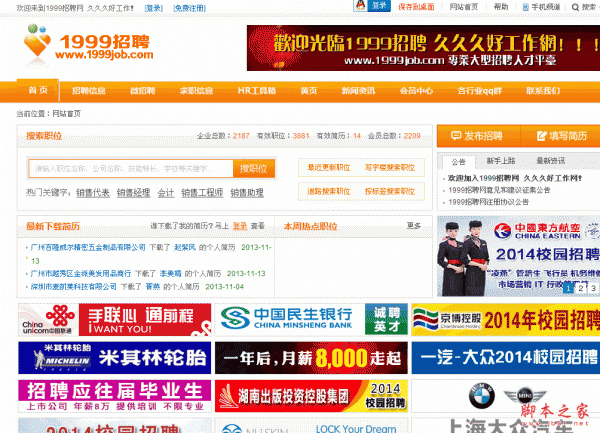The width and height of the screenshot is (600, 433).
Task: Open the 欢迎加入1999招聘网 announcement
Action: click(x=515, y=178)
